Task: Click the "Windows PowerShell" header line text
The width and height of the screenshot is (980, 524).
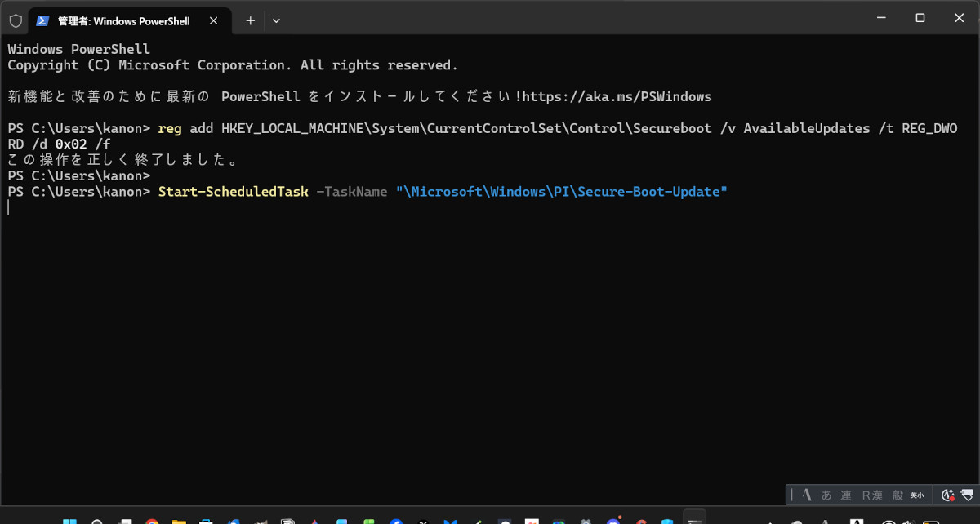Action: coord(79,49)
